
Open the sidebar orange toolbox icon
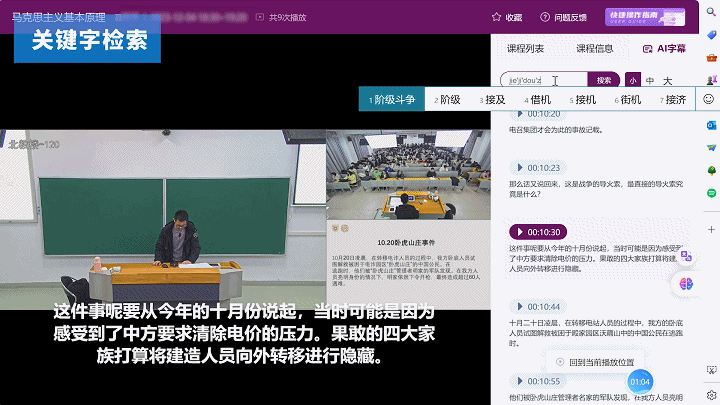(x=711, y=58)
